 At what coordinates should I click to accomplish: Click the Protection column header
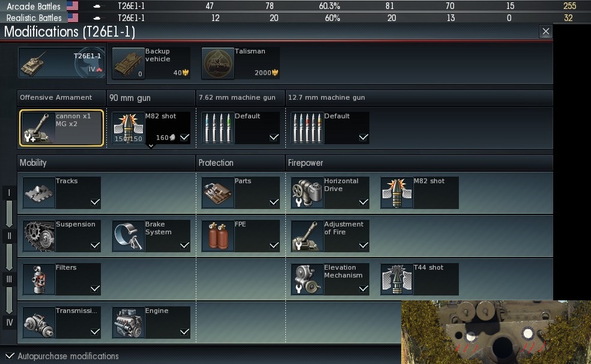(x=240, y=163)
